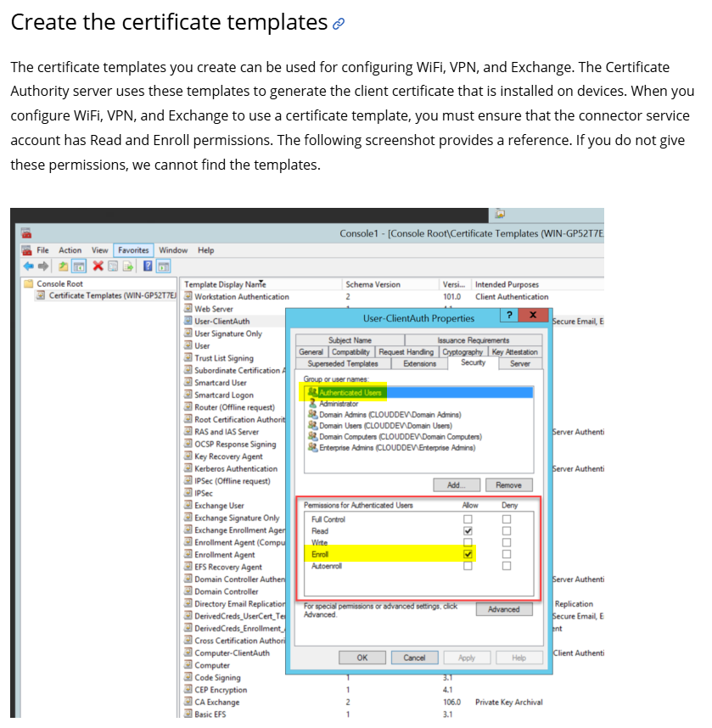
Task: Click the heading anchor link icon
Action: coord(339,25)
